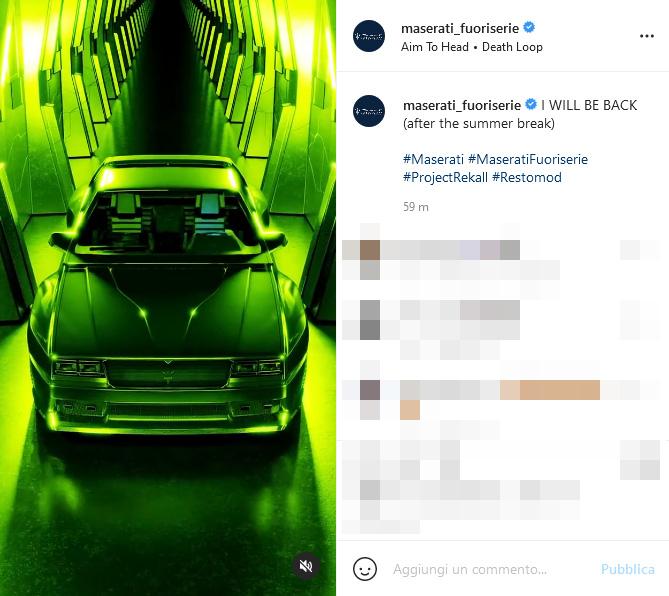Click the green Maserati video to pause
Viewport: 669px width, 596px height.
tap(168, 298)
